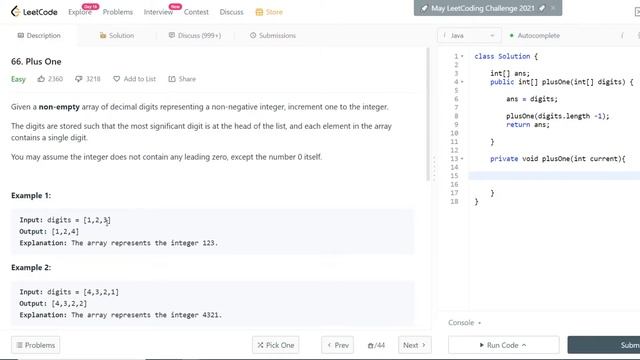Click the problem scrollbar

point(428,114)
